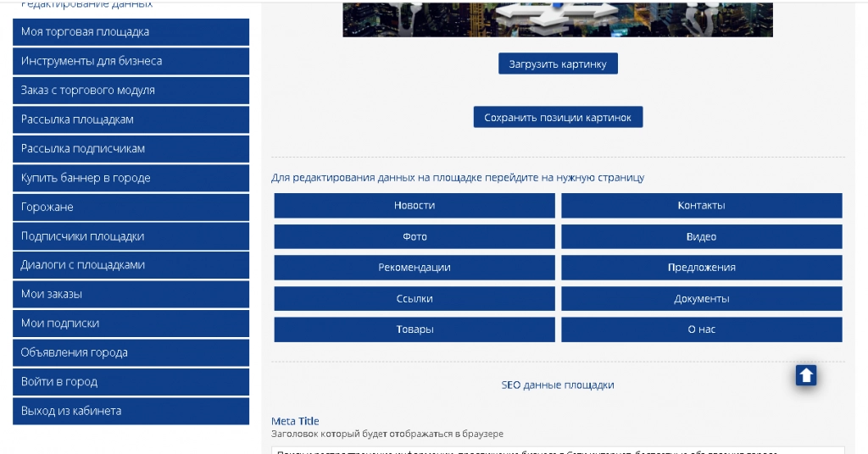Open Рекомендации editing page
This screenshot has width=868, height=454.
click(415, 268)
